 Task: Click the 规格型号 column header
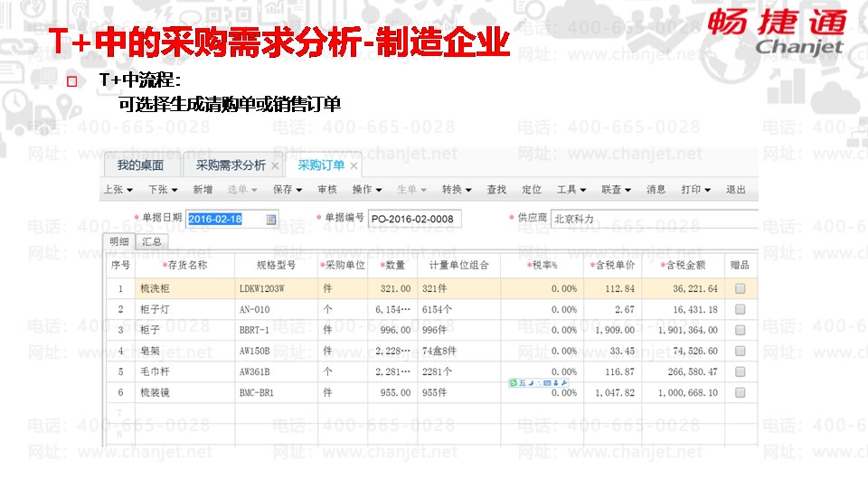[x=277, y=266]
